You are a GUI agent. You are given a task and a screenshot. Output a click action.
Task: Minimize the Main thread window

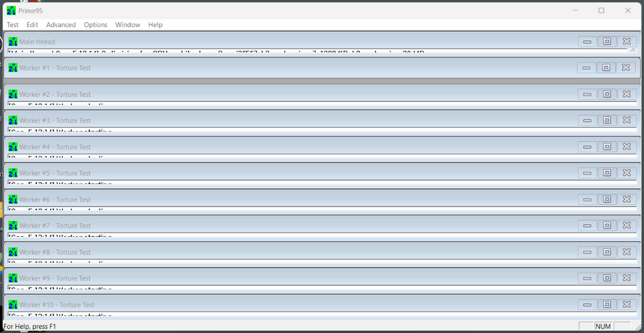click(587, 41)
